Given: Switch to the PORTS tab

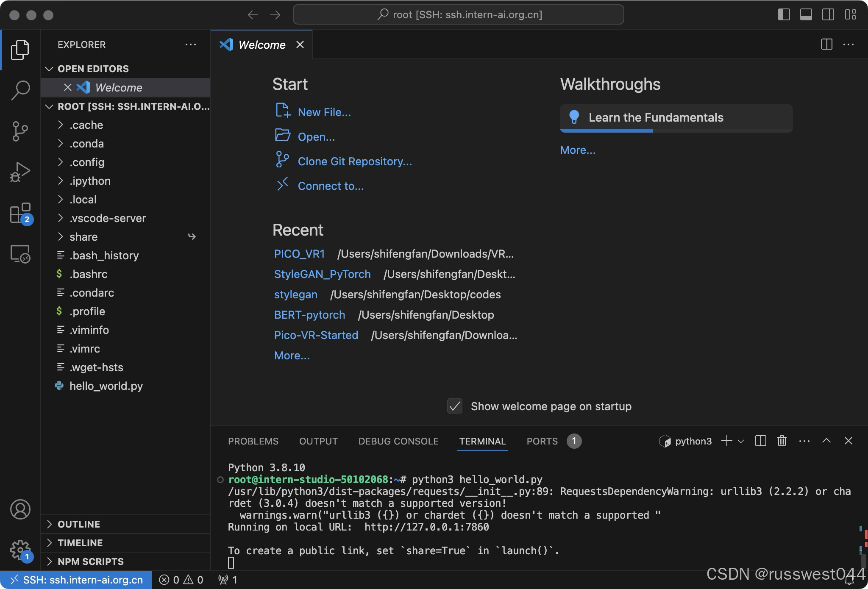Looking at the screenshot, I should 542,441.
